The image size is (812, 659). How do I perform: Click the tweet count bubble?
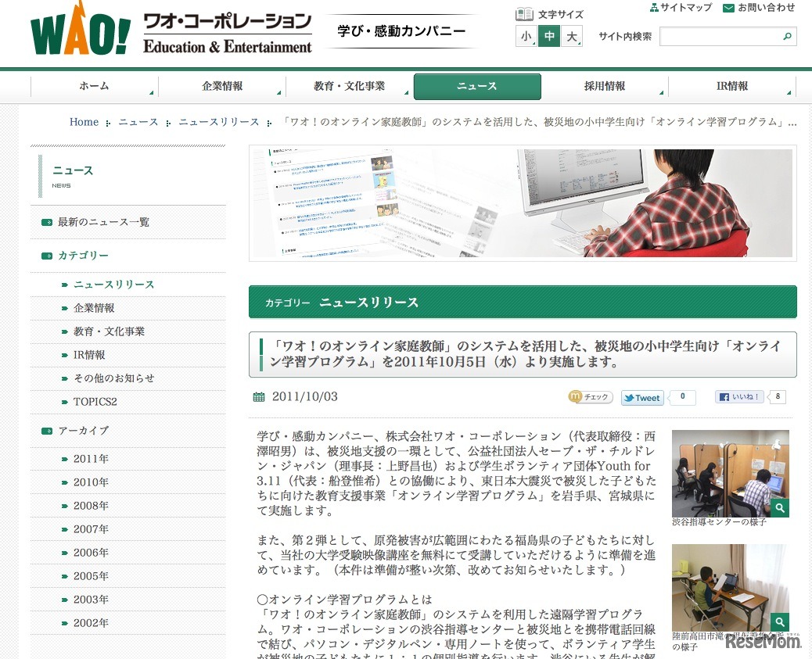[683, 397]
